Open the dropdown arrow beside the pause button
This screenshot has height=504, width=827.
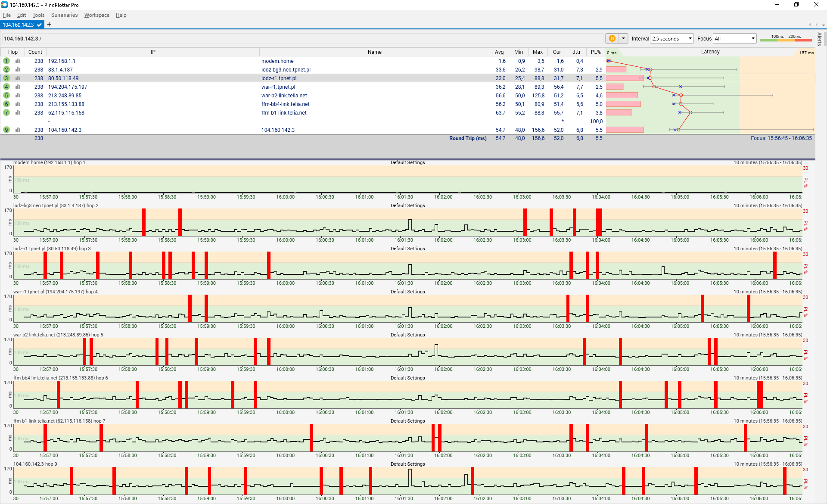[x=623, y=38]
